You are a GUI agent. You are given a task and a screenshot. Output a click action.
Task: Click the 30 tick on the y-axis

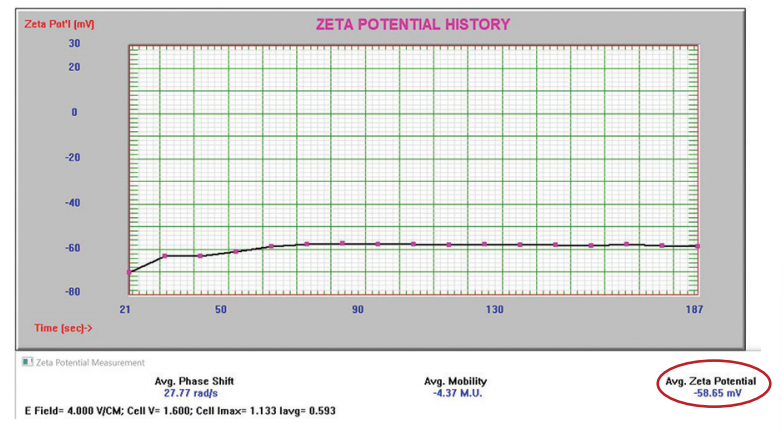pyautogui.click(x=74, y=44)
